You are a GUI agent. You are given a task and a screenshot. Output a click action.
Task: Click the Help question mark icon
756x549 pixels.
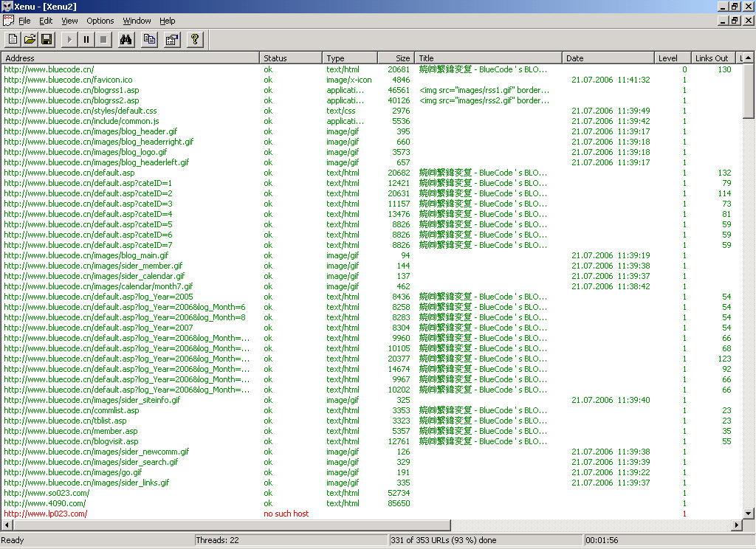195,40
